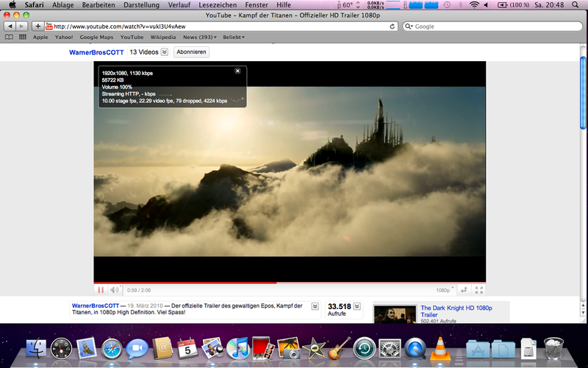Screen dimensions: 588x368
Task: Launch Mail stamp icon in Dock
Action: 87,347
